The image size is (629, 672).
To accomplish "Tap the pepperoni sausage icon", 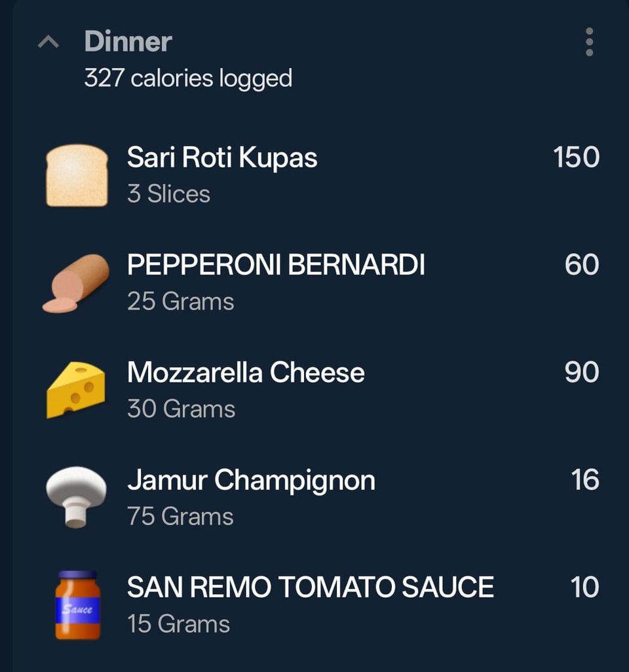I will pos(77,283).
